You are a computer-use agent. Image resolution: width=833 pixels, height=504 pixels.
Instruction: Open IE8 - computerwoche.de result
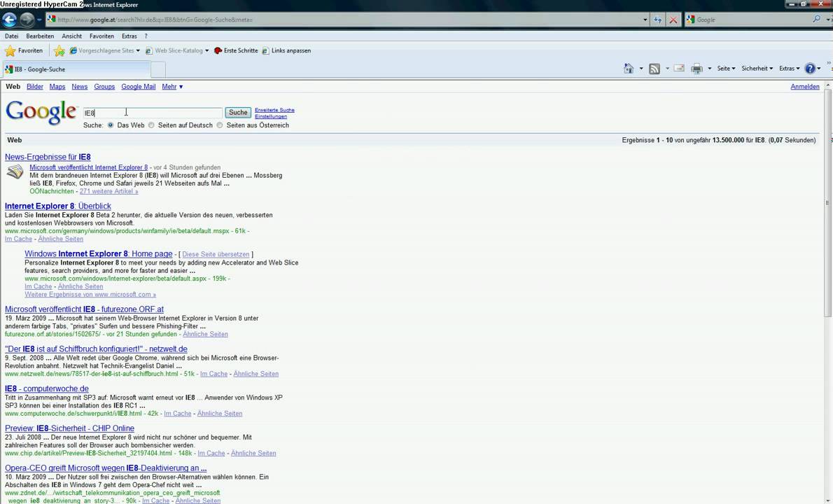pos(47,388)
